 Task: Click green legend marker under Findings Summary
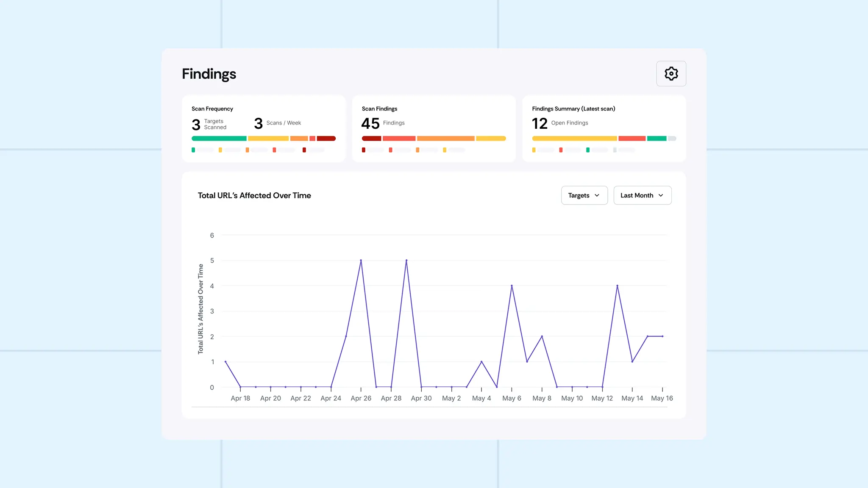(x=587, y=150)
